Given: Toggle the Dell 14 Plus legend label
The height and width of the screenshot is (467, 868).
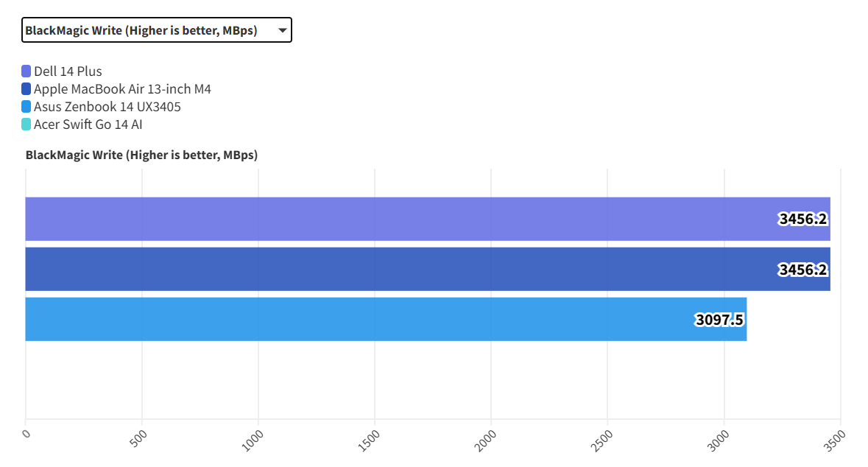Looking at the screenshot, I should [x=68, y=71].
